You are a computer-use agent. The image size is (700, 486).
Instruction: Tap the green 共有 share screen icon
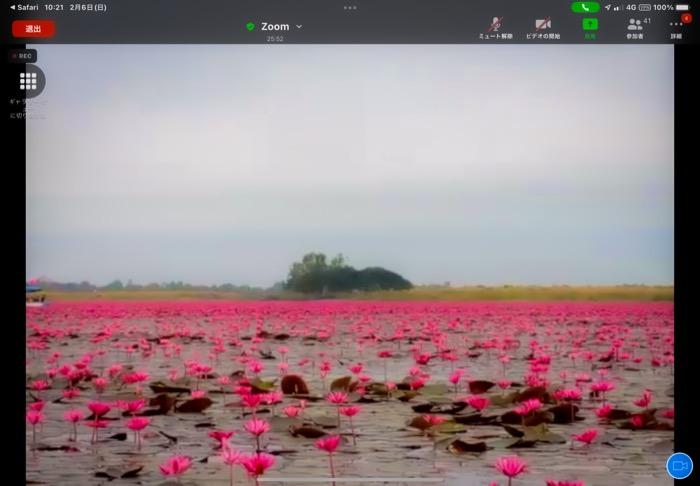click(590, 27)
